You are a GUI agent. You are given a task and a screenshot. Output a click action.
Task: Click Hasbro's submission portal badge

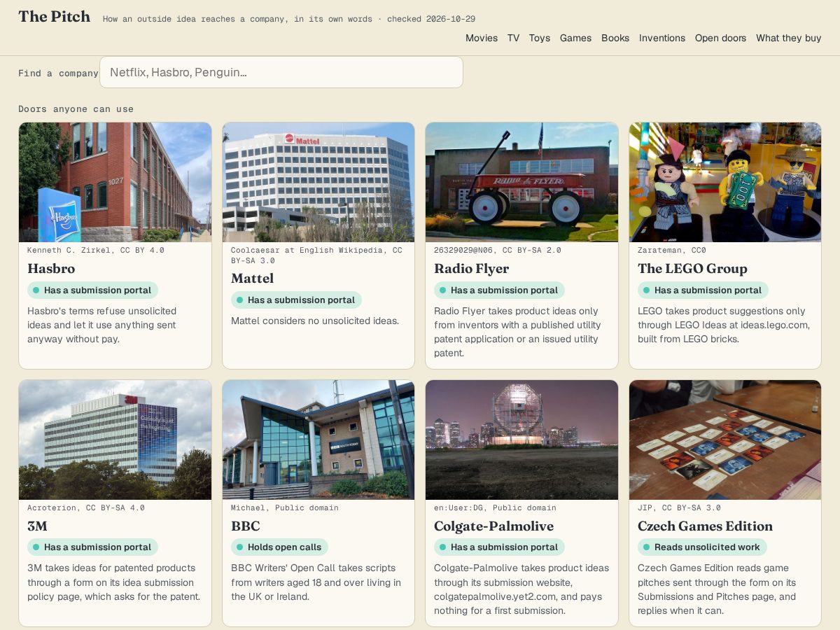[x=92, y=290]
